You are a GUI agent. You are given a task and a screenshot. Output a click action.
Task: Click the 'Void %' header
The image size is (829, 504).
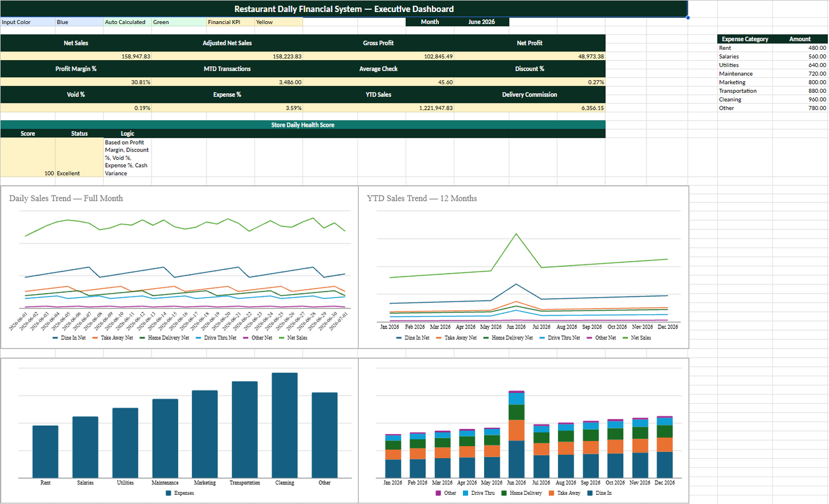pyautogui.click(x=76, y=95)
